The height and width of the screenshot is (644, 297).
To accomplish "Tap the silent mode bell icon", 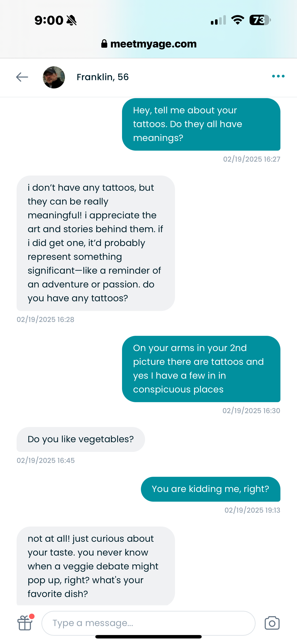I will click(x=72, y=20).
